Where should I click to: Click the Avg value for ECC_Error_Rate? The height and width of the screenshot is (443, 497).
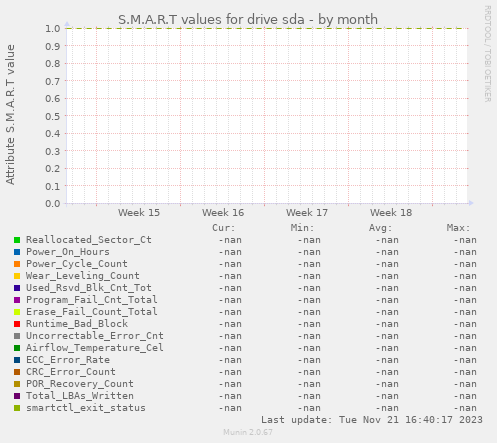click(x=387, y=360)
